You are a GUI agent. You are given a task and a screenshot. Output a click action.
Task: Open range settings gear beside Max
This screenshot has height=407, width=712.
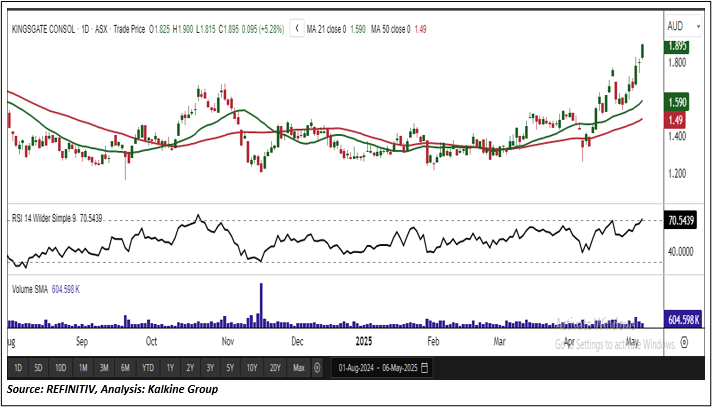click(x=317, y=368)
